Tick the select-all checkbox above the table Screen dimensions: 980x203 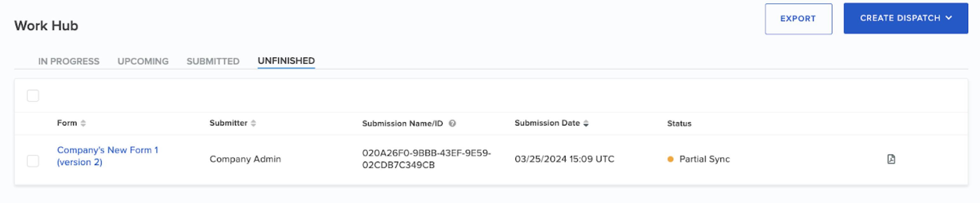(x=33, y=96)
